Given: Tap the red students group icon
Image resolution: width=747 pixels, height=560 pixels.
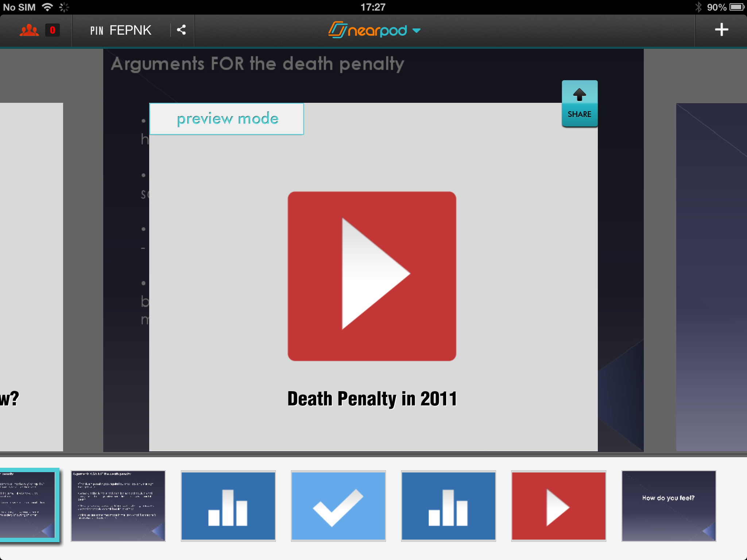Looking at the screenshot, I should coord(29,30).
